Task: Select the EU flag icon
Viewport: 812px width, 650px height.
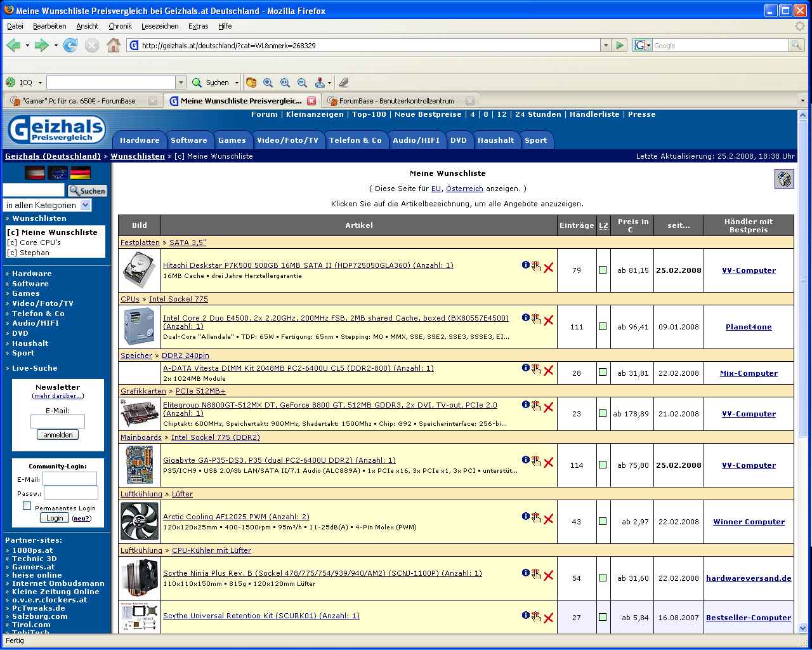Action: click(x=58, y=173)
